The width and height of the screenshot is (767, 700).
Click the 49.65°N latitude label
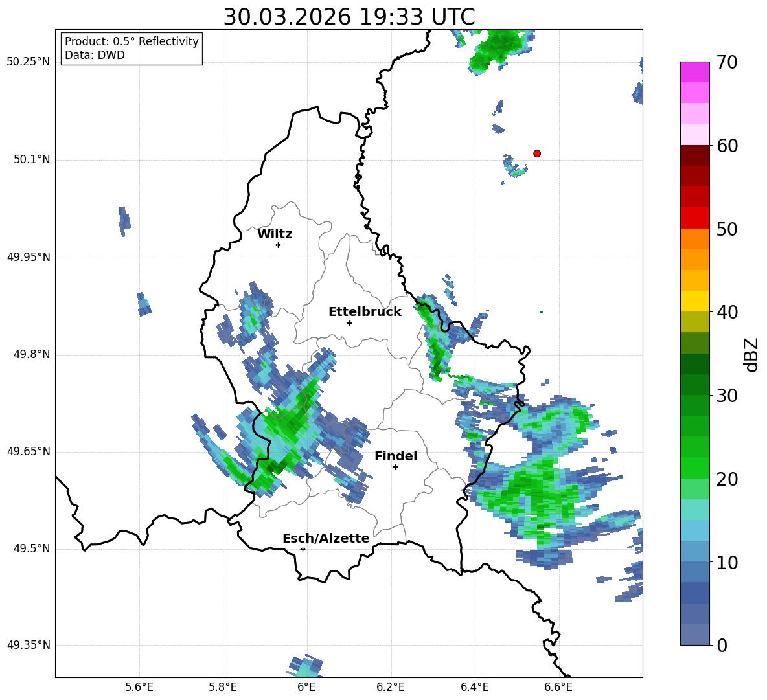click(28, 451)
